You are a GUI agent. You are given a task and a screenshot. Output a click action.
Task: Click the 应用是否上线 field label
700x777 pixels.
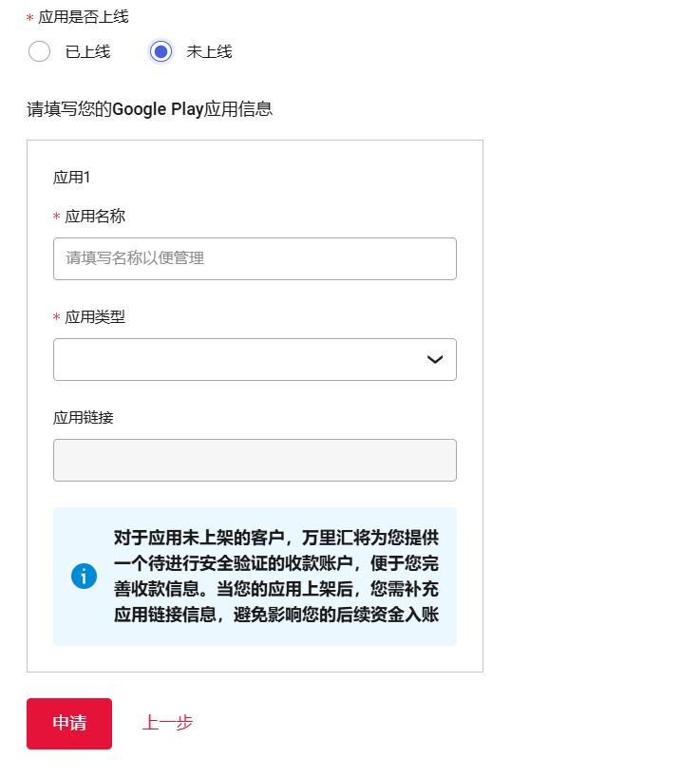(84, 17)
